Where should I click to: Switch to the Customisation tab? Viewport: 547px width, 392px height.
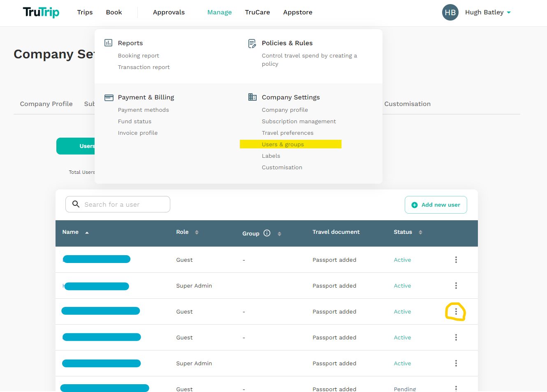(x=407, y=104)
